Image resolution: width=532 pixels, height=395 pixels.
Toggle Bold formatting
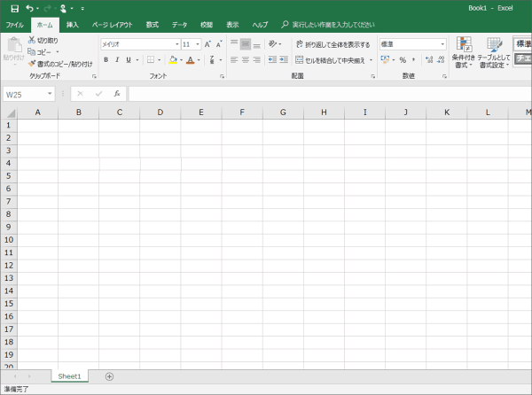pyautogui.click(x=106, y=60)
